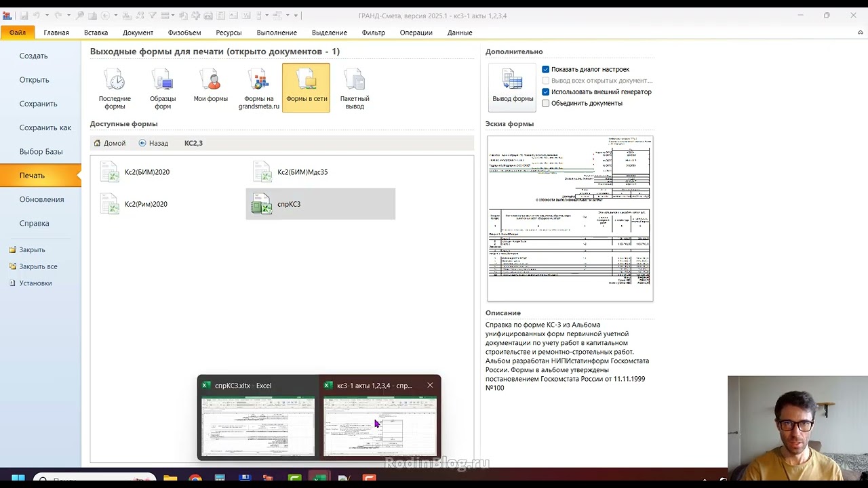Click the Эскиз формы preview image
868x488 pixels.
click(x=570, y=218)
